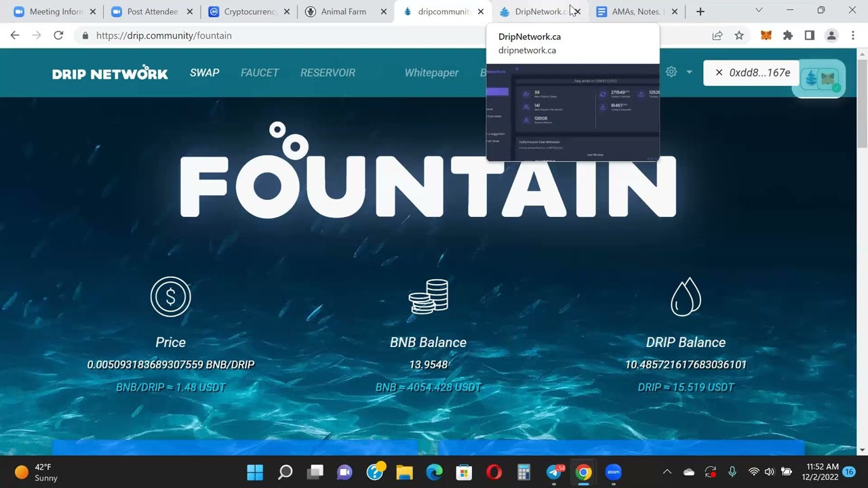Open a new browser tab
The width and height of the screenshot is (868, 488).
coord(701,12)
